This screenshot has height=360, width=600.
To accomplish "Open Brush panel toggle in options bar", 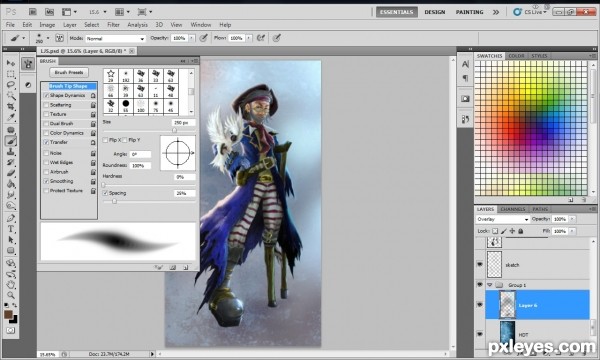I will 59,38.
